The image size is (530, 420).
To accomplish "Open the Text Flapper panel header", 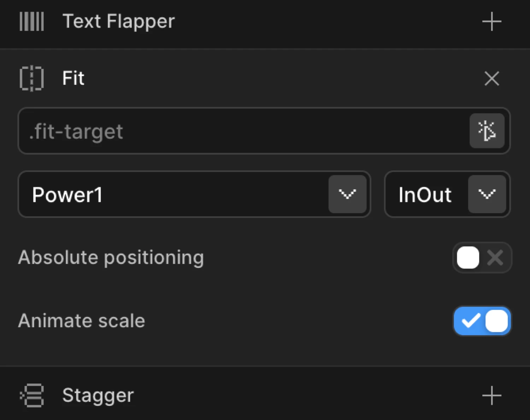I will tap(119, 21).
